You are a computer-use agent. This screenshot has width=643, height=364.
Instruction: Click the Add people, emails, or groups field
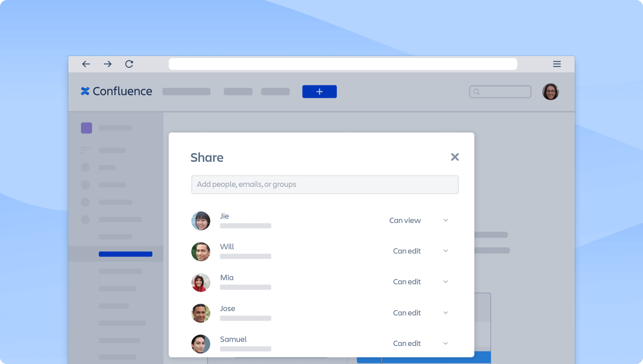pos(325,184)
